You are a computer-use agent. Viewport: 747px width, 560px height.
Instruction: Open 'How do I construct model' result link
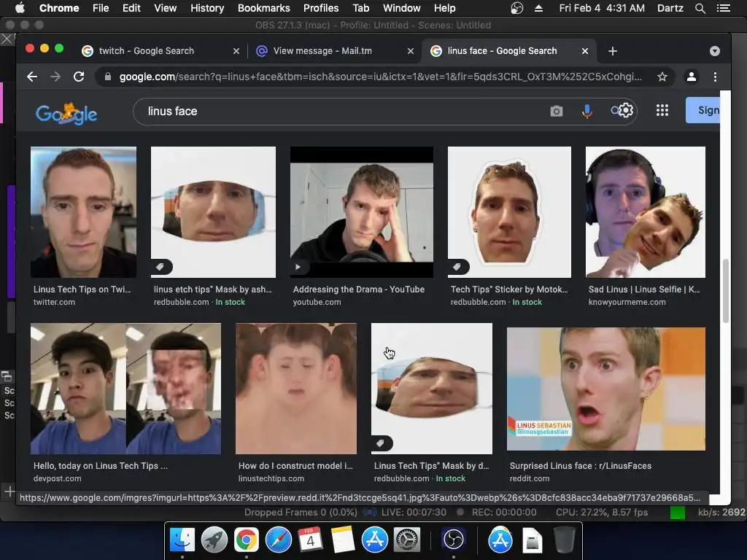[x=295, y=466]
